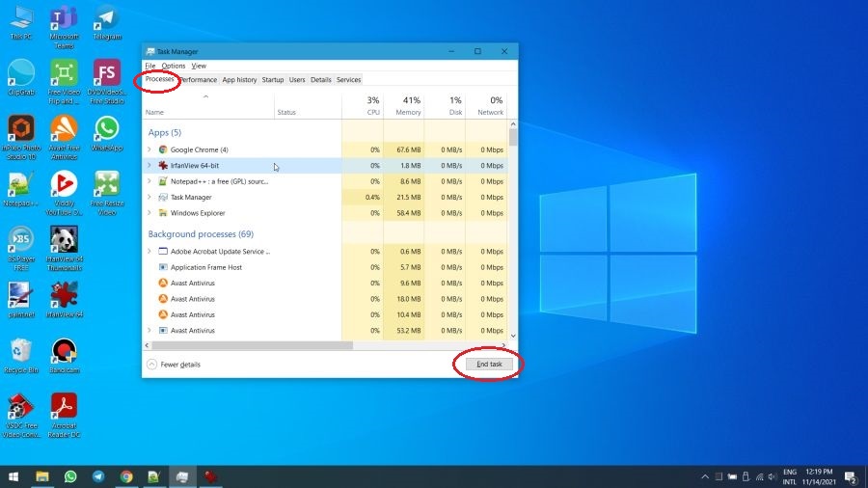Sort processes by Memory column header
Screen dimensions: 868x488
408,106
